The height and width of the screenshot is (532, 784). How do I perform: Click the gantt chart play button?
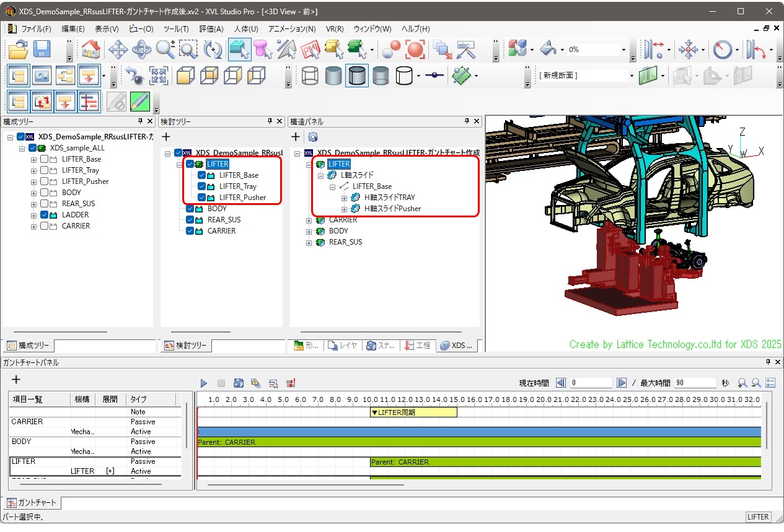[204, 383]
